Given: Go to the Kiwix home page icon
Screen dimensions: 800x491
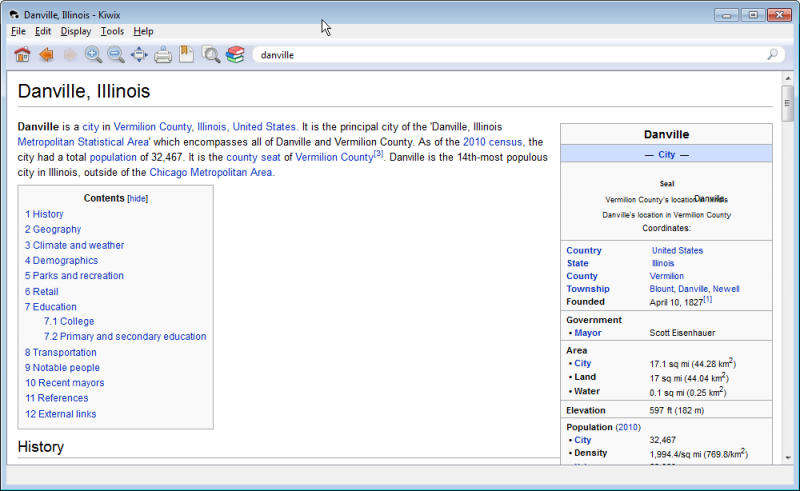Looking at the screenshot, I should [x=22, y=55].
